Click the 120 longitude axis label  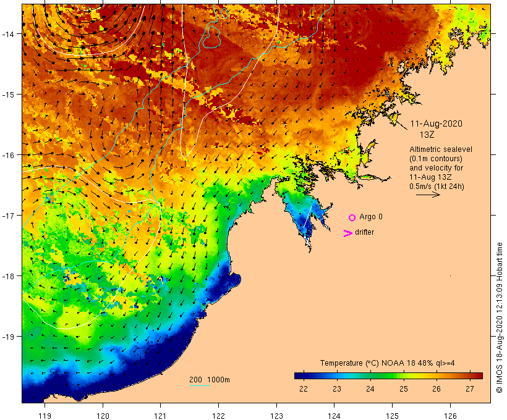(103, 416)
